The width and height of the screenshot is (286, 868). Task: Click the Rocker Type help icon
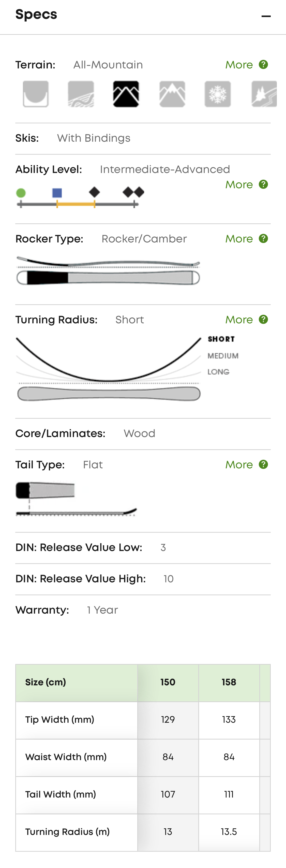(263, 239)
